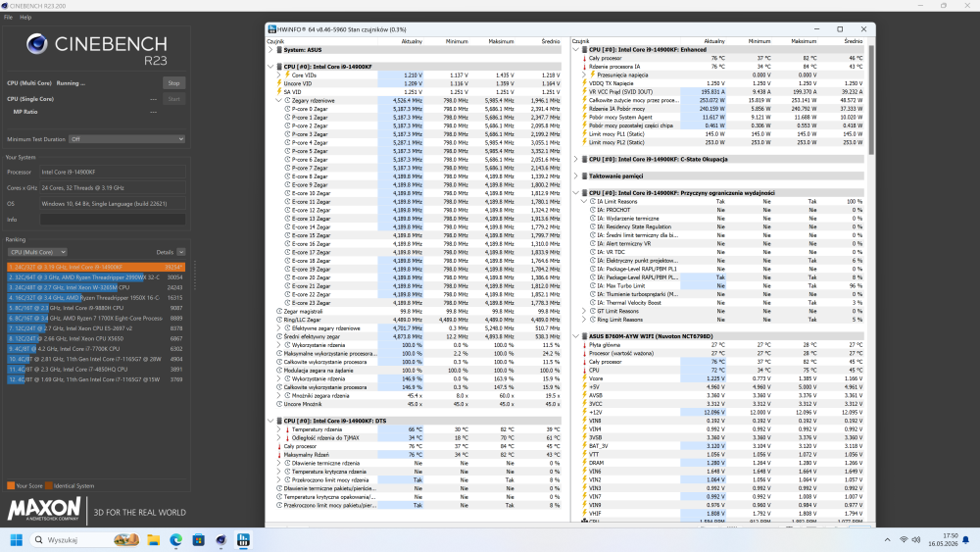The width and height of the screenshot is (980, 552).
Task: Click the lightning icon beside VDDQ TX Napięcie
Action: point(584,83)
